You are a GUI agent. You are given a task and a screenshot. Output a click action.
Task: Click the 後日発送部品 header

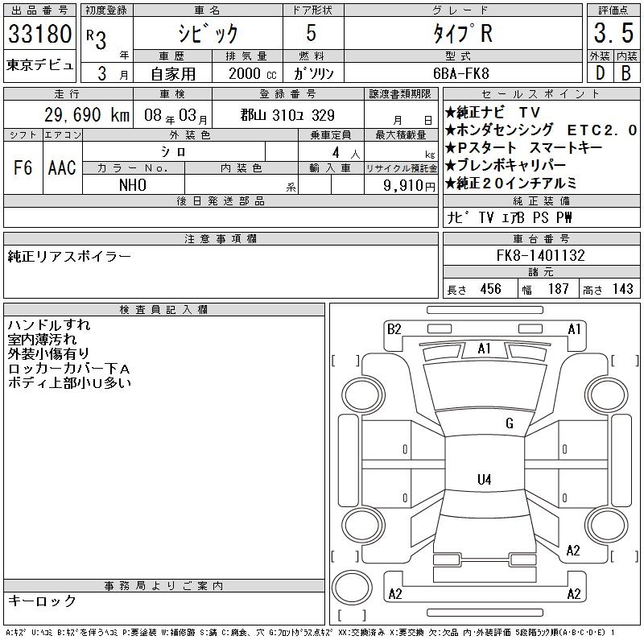[x=221, y=201]
